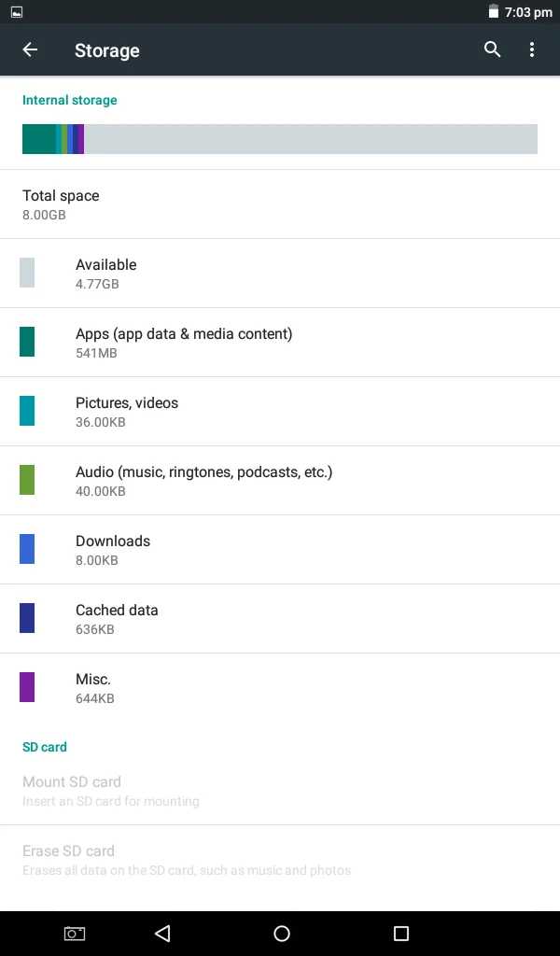Screen dimensions: 560x956
Task: Tap the purple Misc. color swatch
Action: tap(27, 687)
